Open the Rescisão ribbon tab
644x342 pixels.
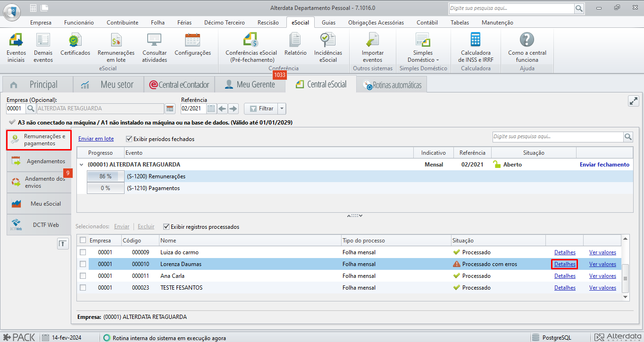[268, 22]
